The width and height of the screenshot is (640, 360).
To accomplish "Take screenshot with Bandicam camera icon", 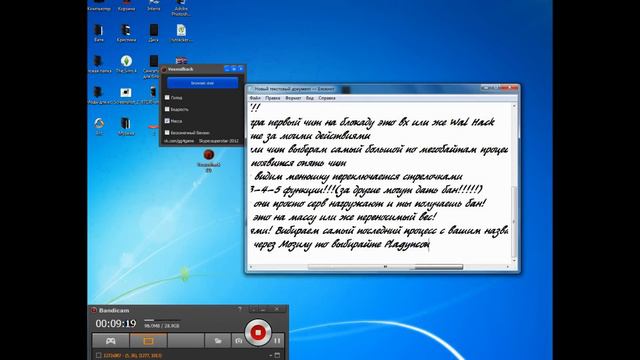I will tap(238, 340).
